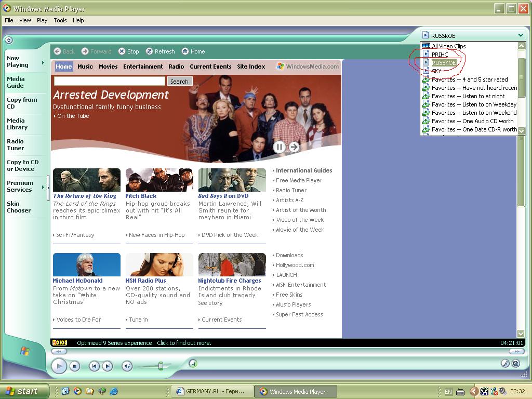Click the International Guides link
This screenshot has width=532, height=399.
point(304,170)
